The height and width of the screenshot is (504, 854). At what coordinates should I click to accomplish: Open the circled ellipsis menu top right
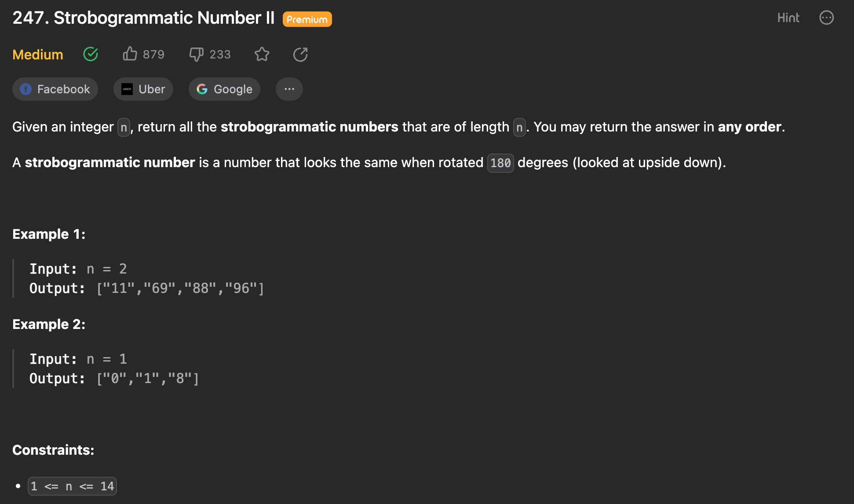point(827,18)
